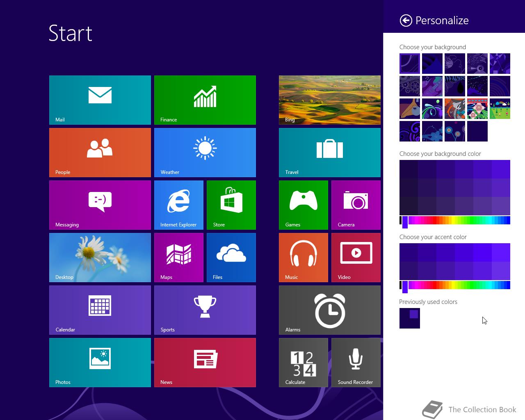
Task: Launch the Games controller tile
Action: [x=304, y=205]
